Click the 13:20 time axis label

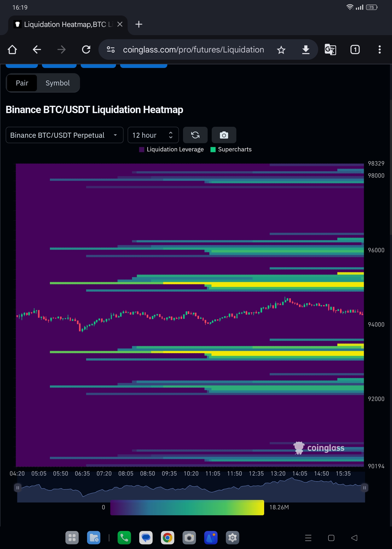(x=278, y=474)
